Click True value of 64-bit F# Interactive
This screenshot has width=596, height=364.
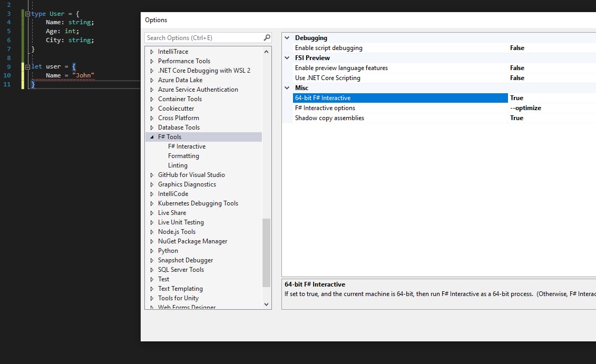(x=516, y=98)
